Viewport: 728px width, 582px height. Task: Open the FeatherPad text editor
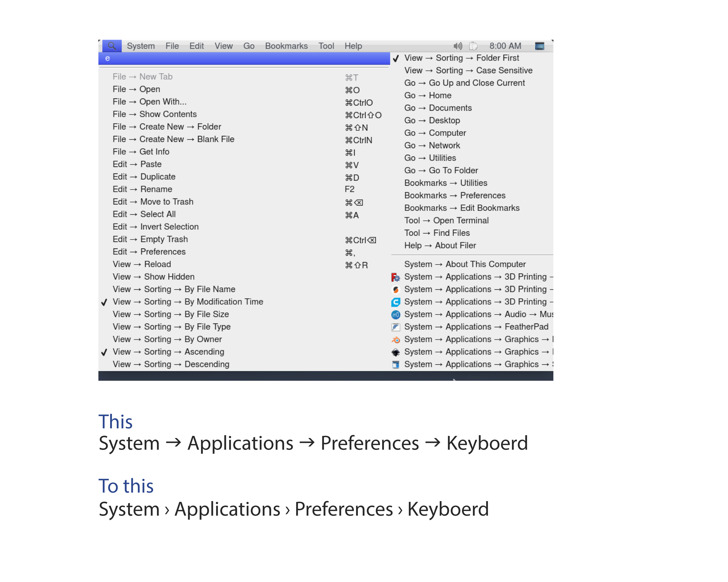473,327
